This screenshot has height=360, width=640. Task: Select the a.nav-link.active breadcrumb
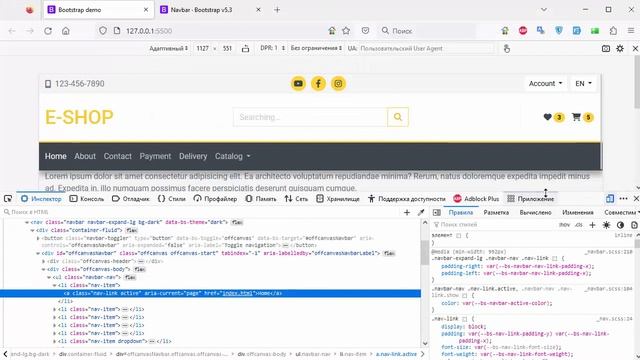pos(396,354)
